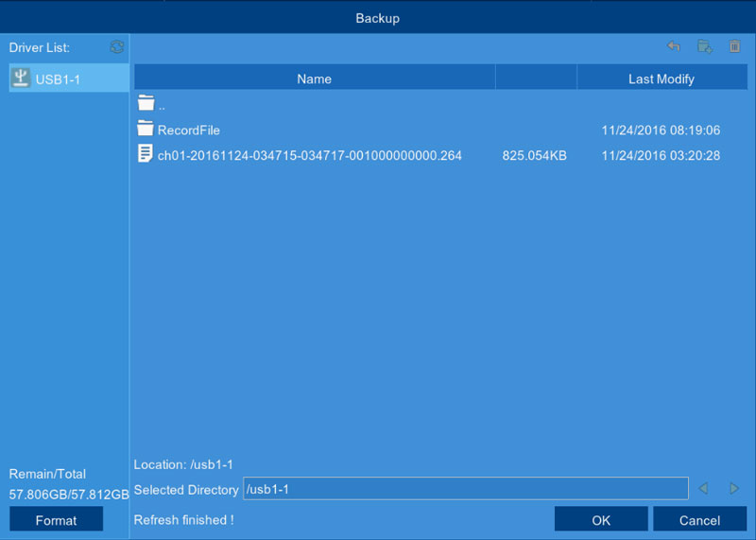Viewport: 756px width, 540px height.
Task: Click the trash delete icon
Action: 734,46
